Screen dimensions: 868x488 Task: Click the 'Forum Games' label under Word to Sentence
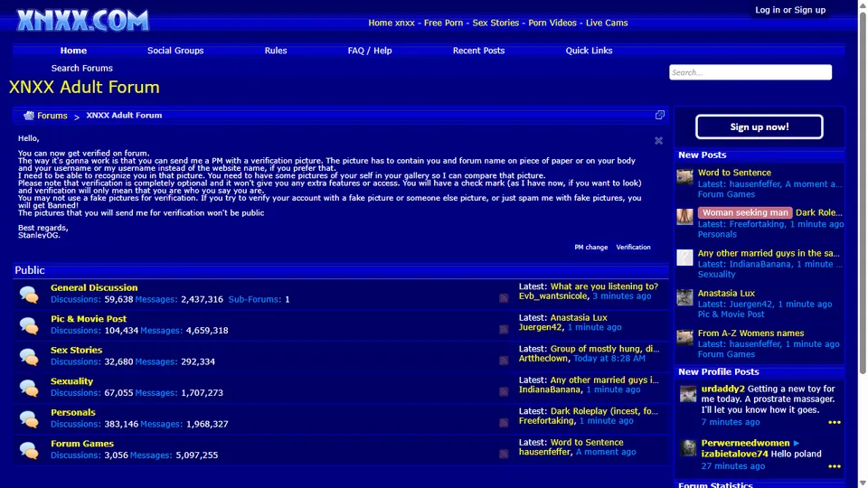coord(726,194)
